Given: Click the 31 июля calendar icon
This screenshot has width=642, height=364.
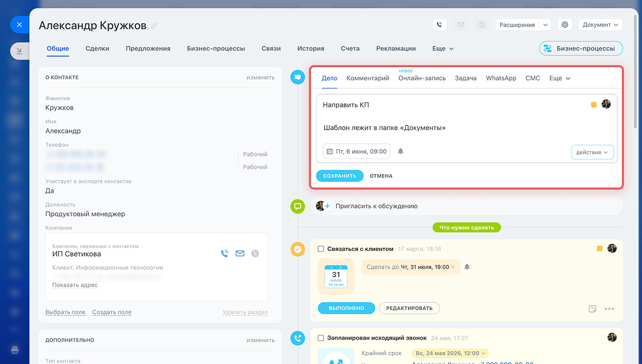Looking at the screenshot, I should coord(336,277).
